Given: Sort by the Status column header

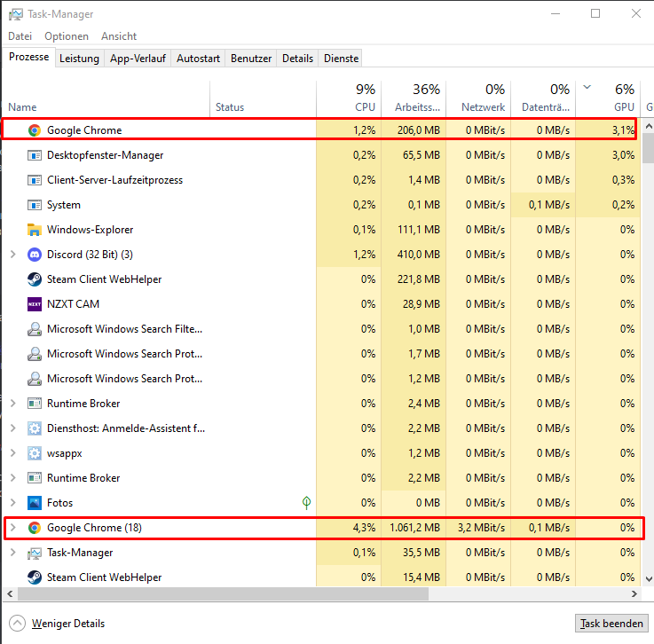Looking at the screenshot, I should coord(264,98).
